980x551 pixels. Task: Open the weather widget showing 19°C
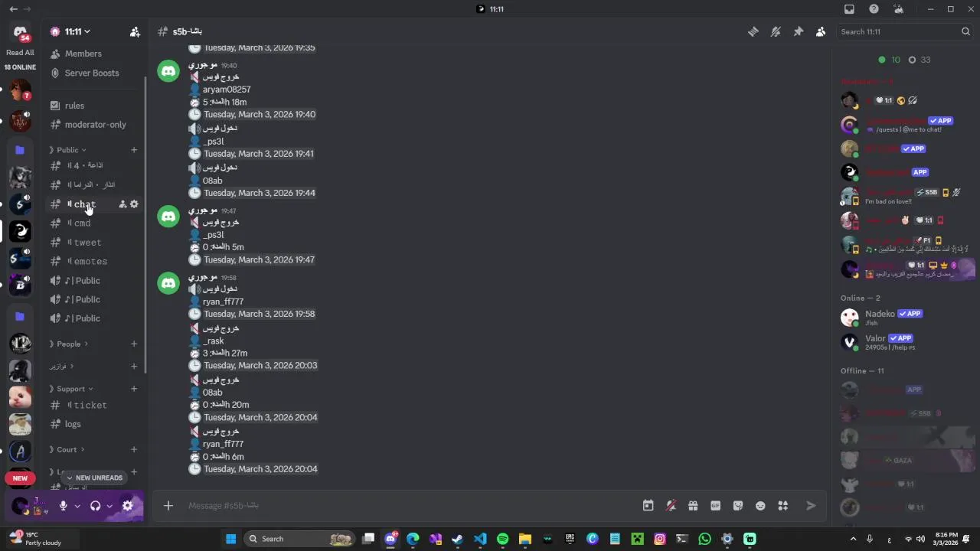pos(35,539)
